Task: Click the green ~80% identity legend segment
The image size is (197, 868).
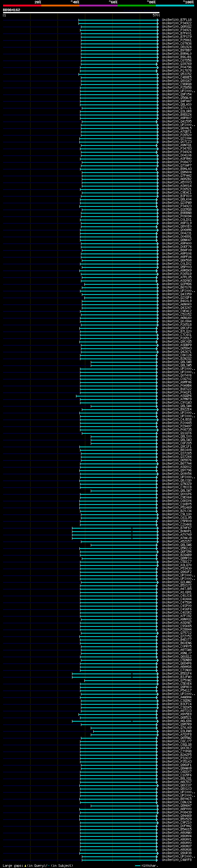Action: [x=137, y=6]
